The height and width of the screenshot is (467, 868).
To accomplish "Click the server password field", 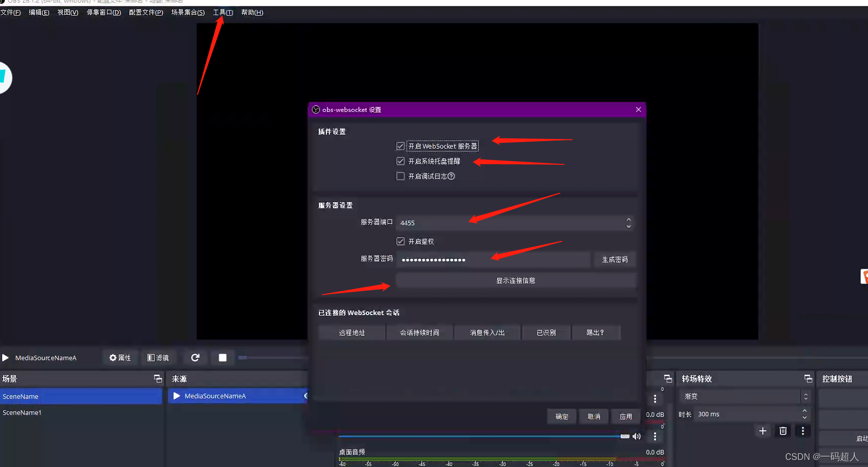I will 493,259.
